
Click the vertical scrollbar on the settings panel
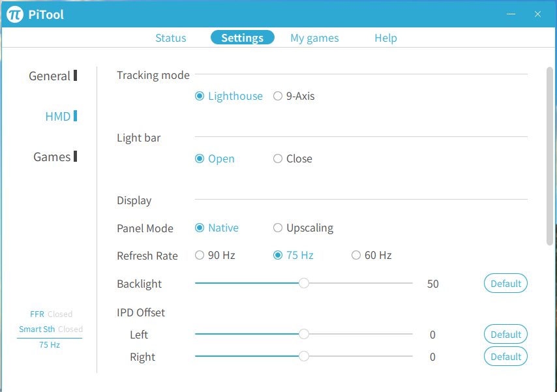[550, 157]
